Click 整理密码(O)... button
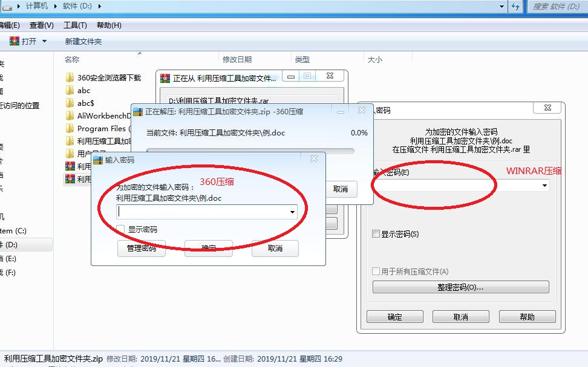This screenshot has height=367, width=588. click(460, 287)
